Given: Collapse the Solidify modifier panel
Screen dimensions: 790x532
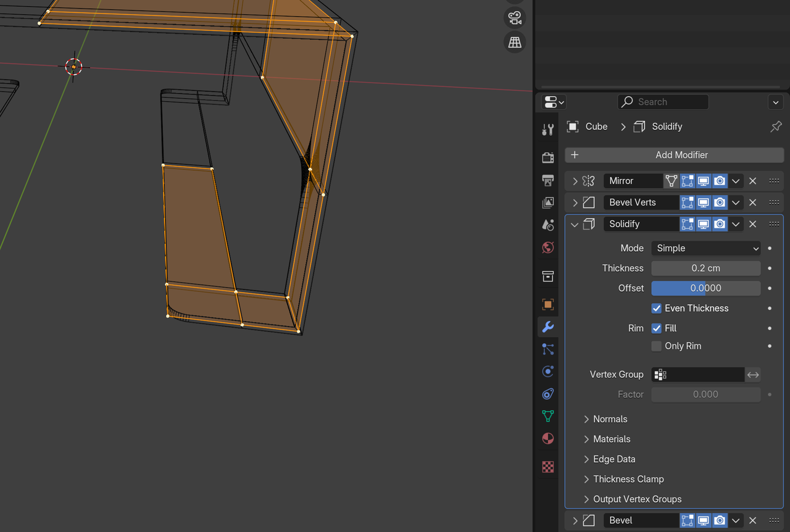Looking at the screenshot, I should pos(575,224).
